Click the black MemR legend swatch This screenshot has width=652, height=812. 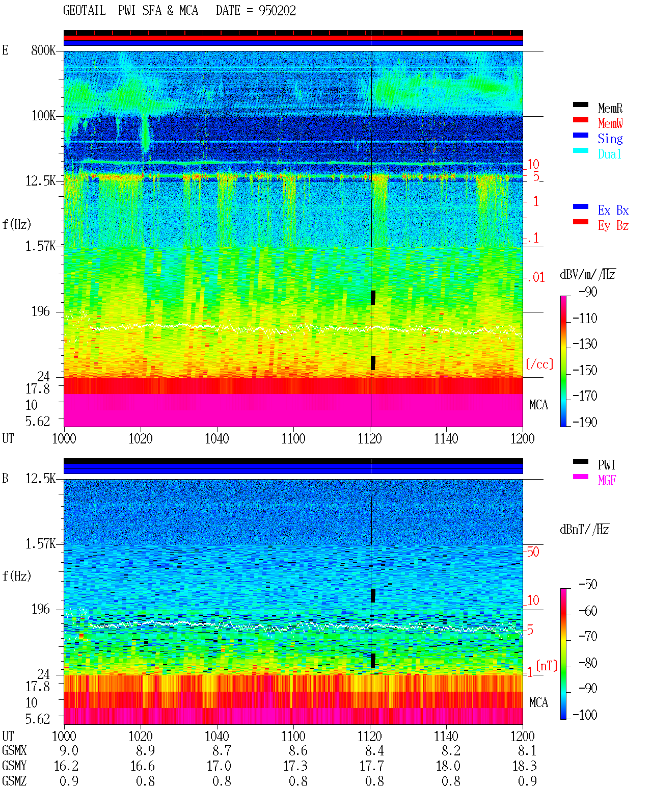click(580, 104)
